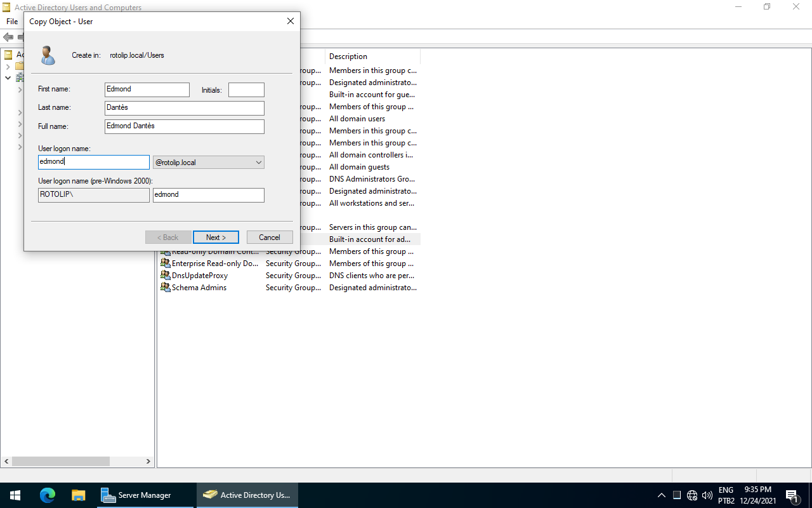Click the Schema Admins group icon
Screen dimensions: 812x508
[x=165, y=288]
